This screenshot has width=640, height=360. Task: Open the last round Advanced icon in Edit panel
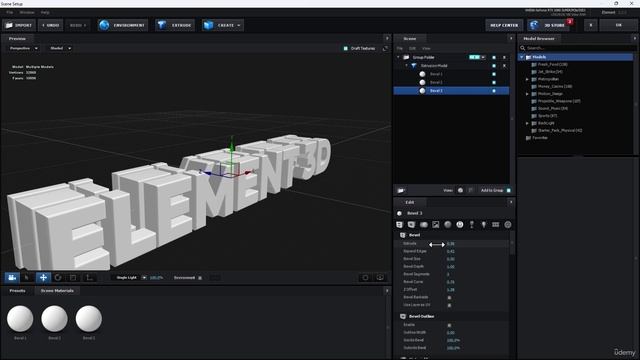click(x=508, y=224)
